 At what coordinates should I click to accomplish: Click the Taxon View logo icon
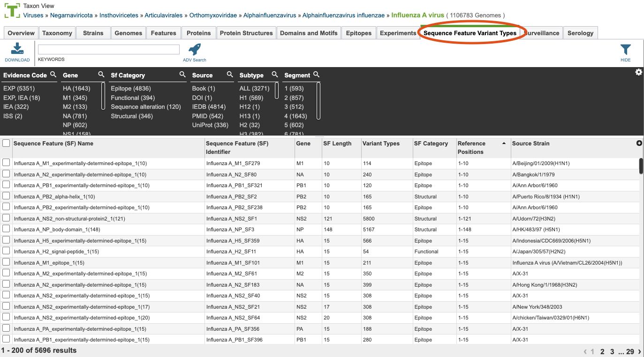coord(12,10)
